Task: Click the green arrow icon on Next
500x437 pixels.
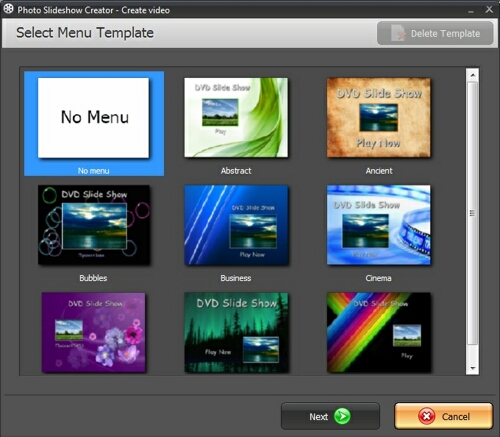Action: [342, 416]
